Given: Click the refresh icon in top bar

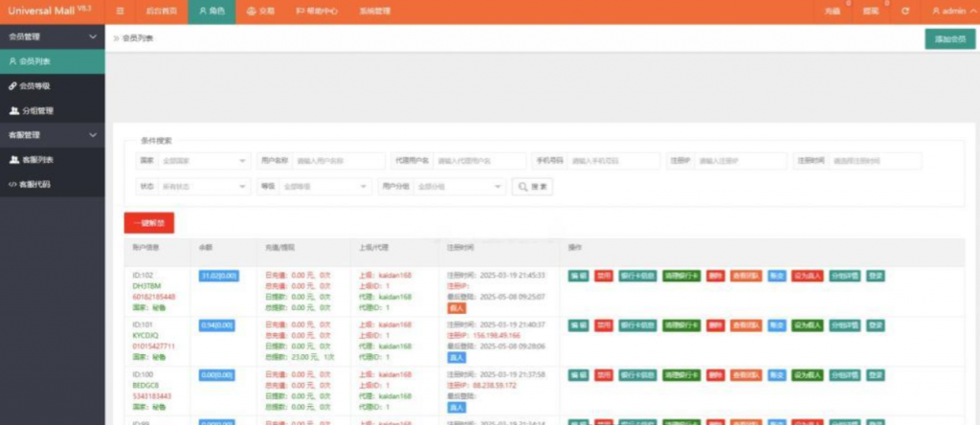Looking at the screenshot, I should pyautogui.click(x=905, y=11).
